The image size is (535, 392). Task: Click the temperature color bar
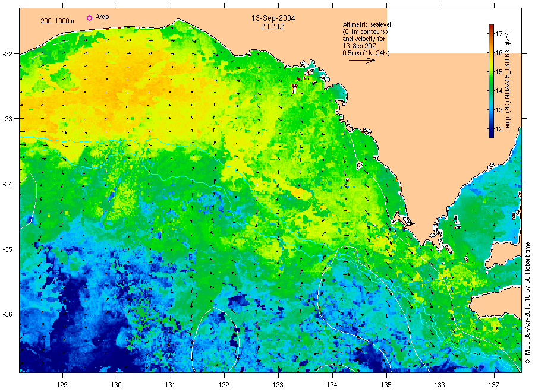click(x=491, y=80)
